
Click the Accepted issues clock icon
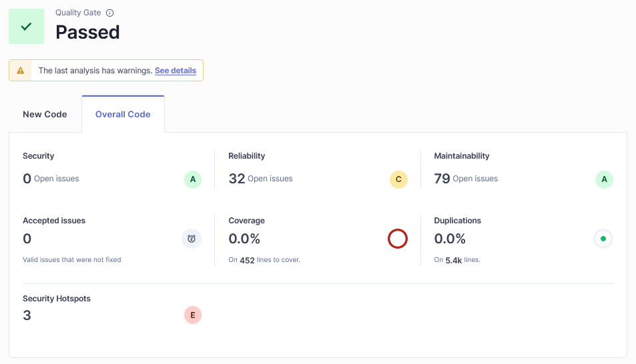pos(192,239)
